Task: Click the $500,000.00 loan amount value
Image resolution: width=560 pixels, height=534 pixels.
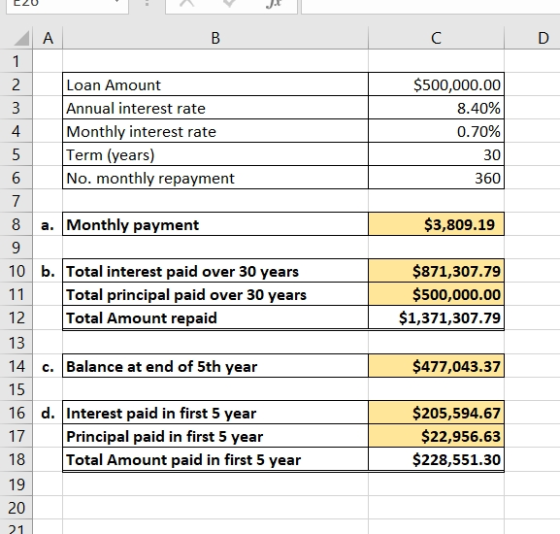Action: [x=436, y=85]
